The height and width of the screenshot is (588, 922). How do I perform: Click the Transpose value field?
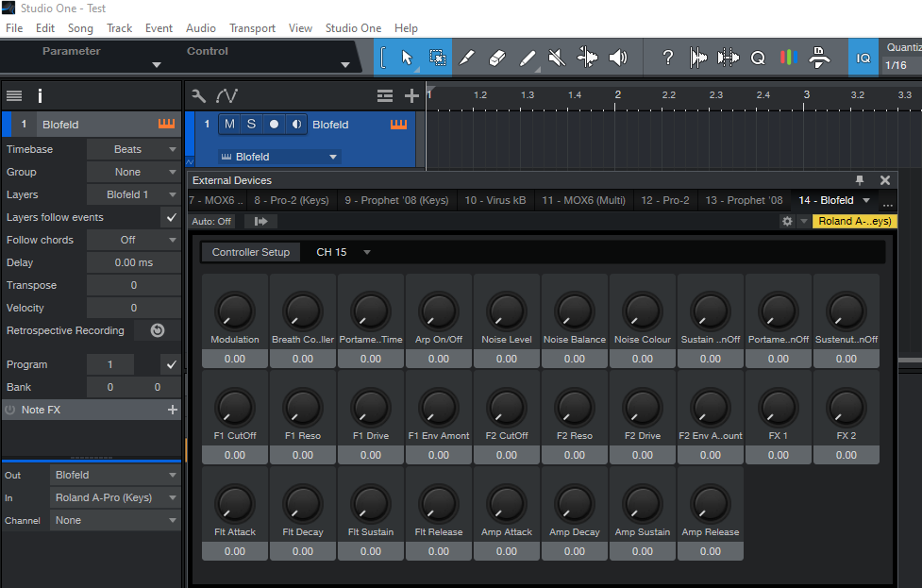133,285
